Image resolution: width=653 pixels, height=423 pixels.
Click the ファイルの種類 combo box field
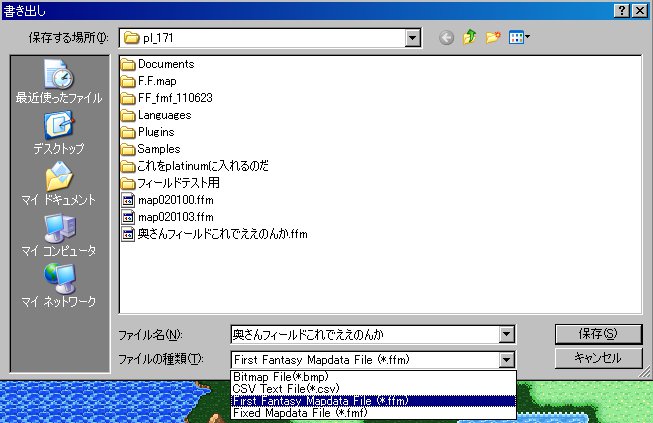[x=365, y=360]
